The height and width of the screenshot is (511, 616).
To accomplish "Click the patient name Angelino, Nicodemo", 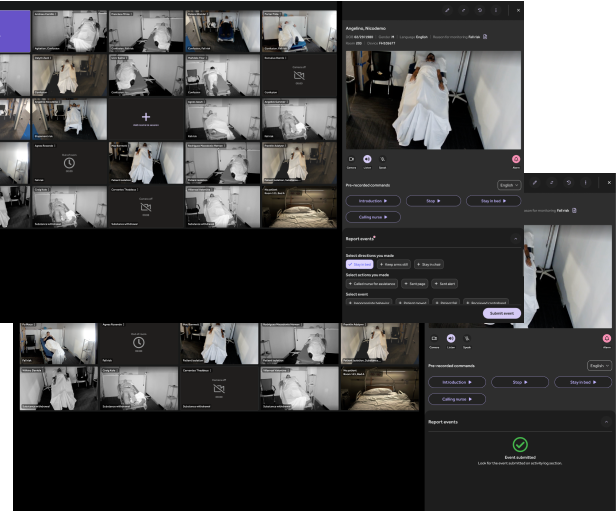I will (x=365, y=28).
